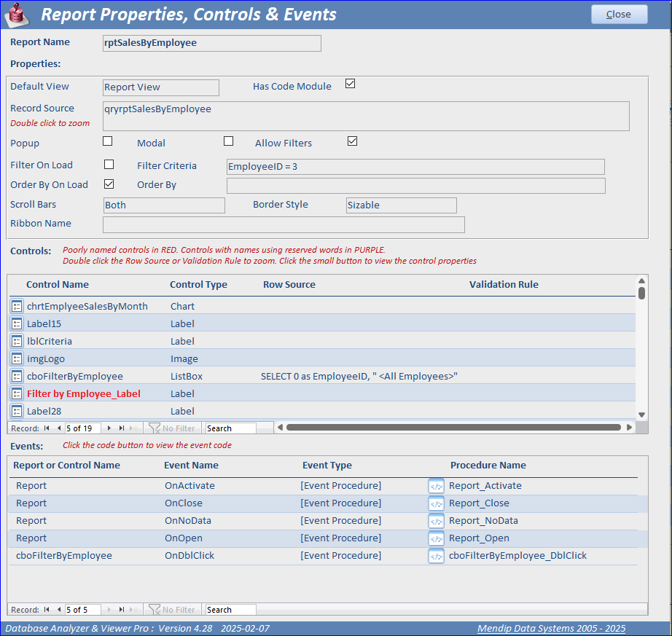The width and height of the screenshot is (672, 636).
Task: View code for Report_NoData procedure
Action: 436,521
